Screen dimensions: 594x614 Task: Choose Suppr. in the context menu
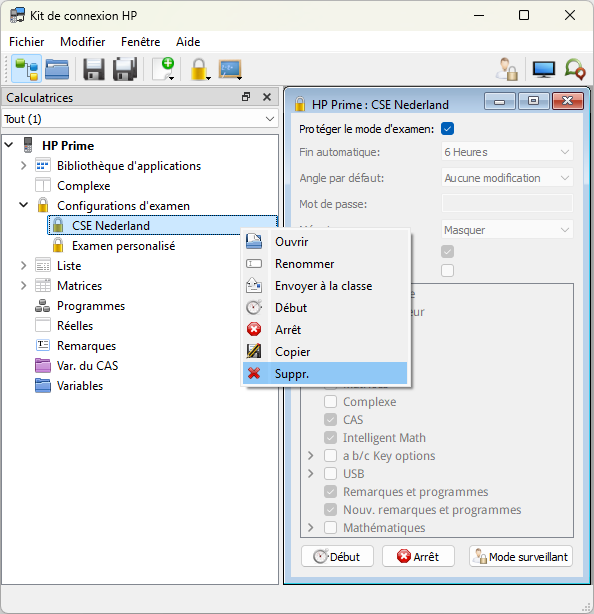[x=325, y=373]
